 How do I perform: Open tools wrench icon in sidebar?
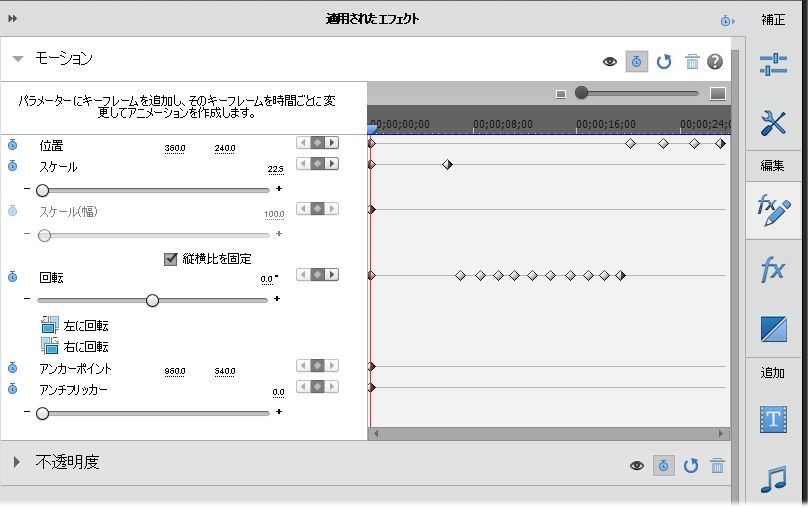tap(773, 124)
